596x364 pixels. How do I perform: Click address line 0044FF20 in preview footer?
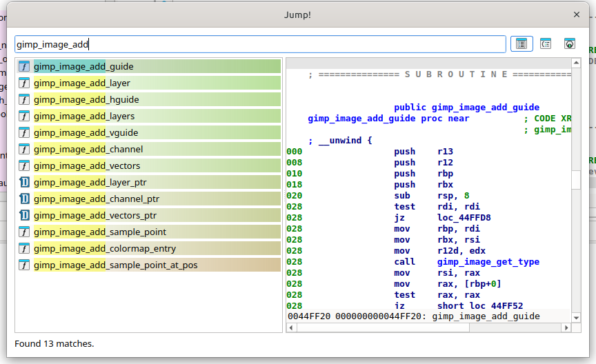pos(414,316)
